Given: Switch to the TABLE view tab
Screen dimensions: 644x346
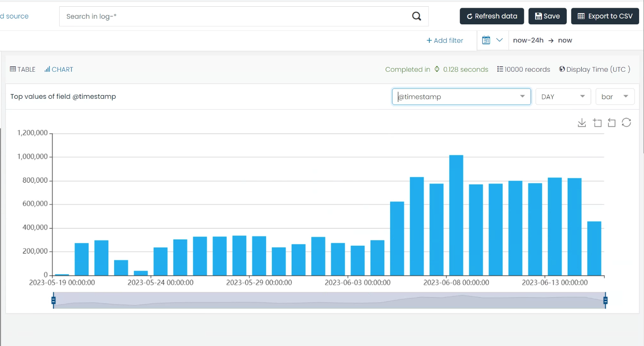Looking at the screenshot, I should (x=23, y=69).
